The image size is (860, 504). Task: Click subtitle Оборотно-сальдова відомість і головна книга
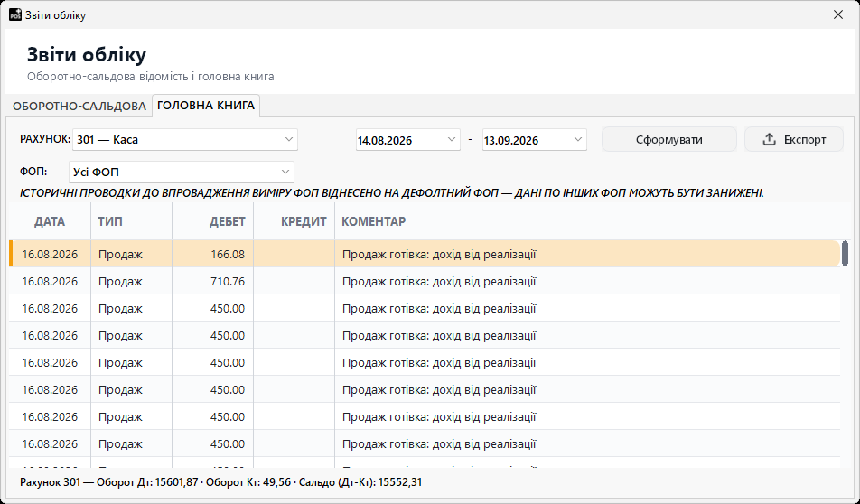tap(150, 76)
